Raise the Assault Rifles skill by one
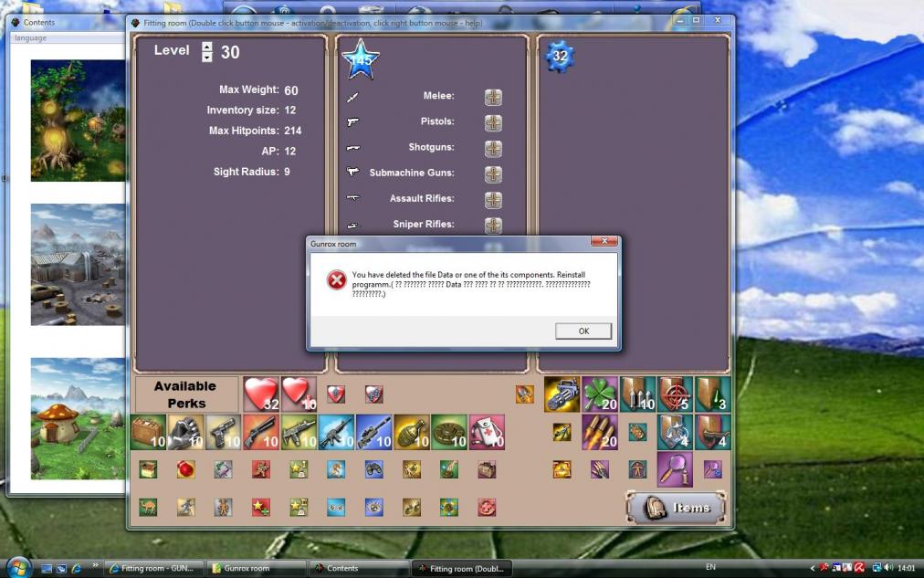Image resolution: width=924 pixels, height=578 pixels. tap(493, 199)
